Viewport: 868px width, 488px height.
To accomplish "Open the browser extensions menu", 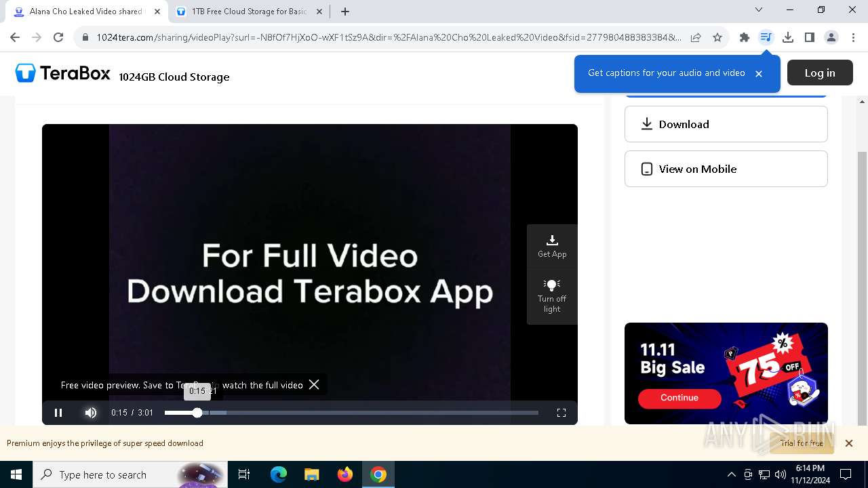I will (745, 37).
